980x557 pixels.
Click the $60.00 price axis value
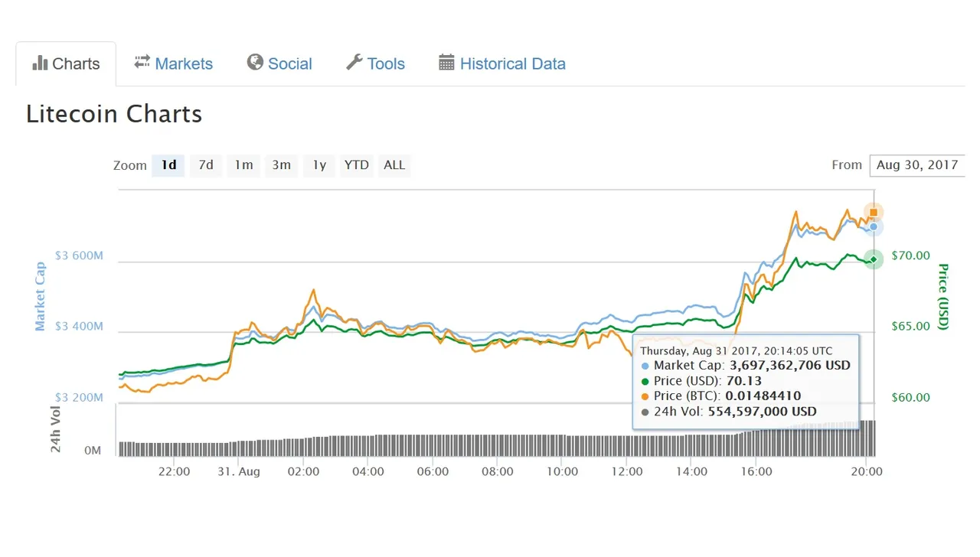coord(911,397)
